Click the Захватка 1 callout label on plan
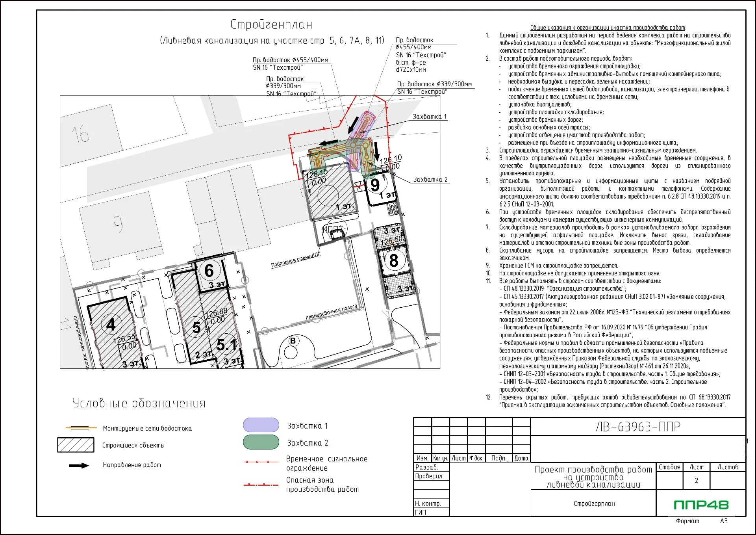 click(x=430, y=117)
